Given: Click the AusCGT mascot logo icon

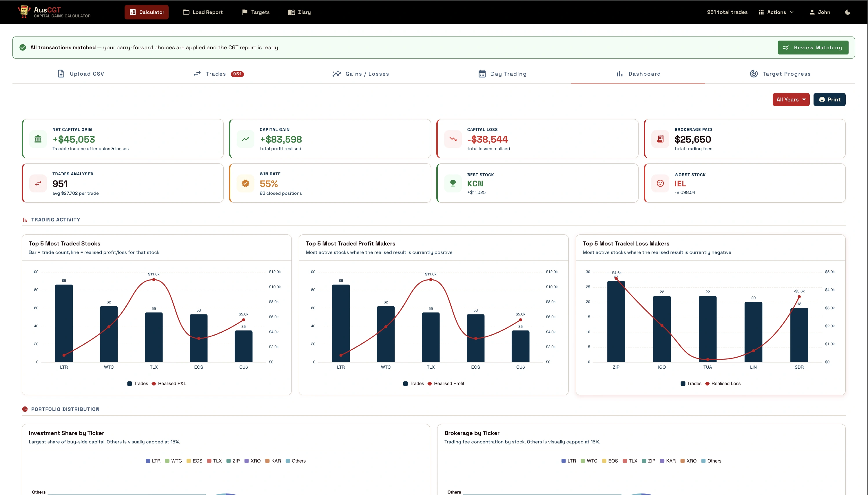Looking at the screenshot, I should [x=24, y=12].
